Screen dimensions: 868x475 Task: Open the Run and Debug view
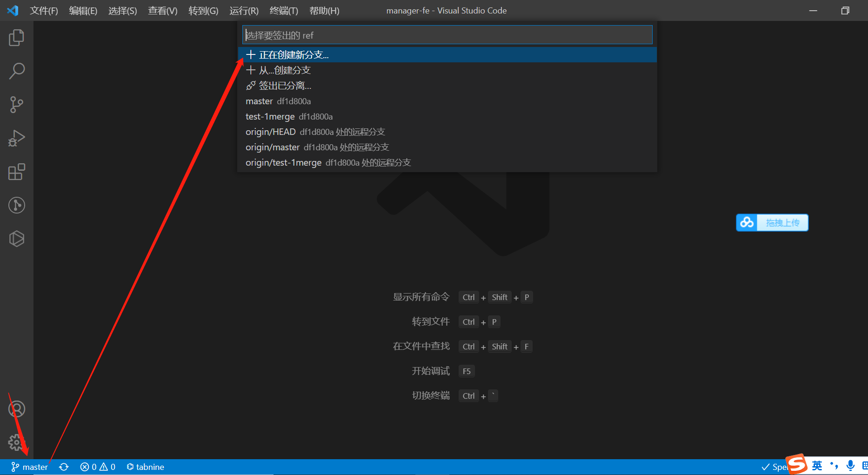coord(17,138)
